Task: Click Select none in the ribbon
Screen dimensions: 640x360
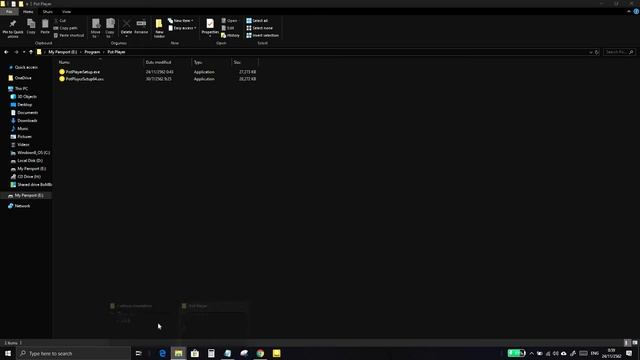Action: (259, 28)
